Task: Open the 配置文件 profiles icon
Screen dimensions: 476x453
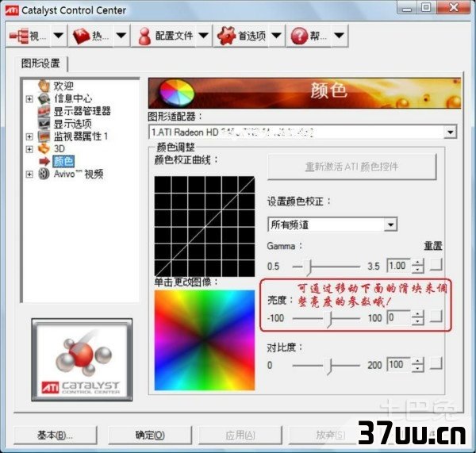Action: (x=144, y=36)
